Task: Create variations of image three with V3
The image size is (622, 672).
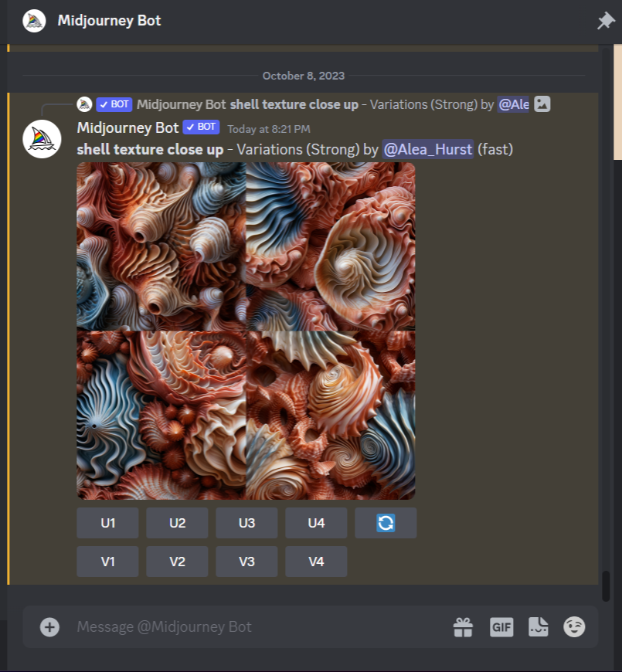Action: coord(247,562)
